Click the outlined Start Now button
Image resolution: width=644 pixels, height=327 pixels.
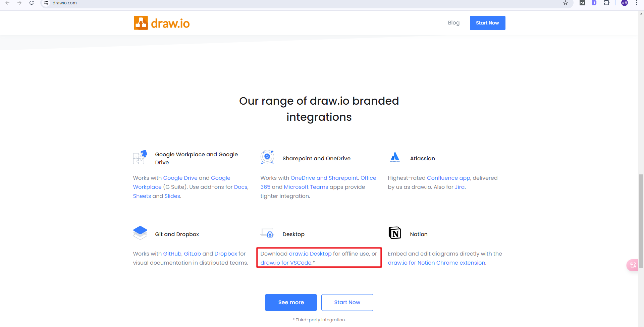pyautogui.click(x=347, y=302)
